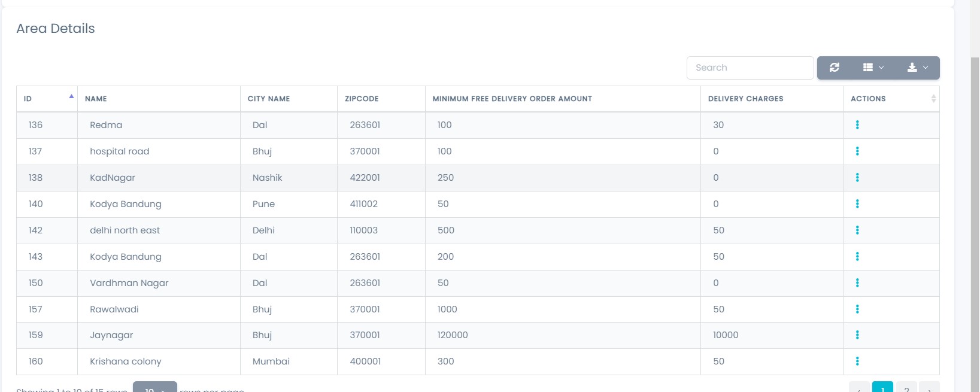Open the columns visibility dropdown
Image resolution: width=980 pixels, height=392 pixels.
tap(873, 68)
